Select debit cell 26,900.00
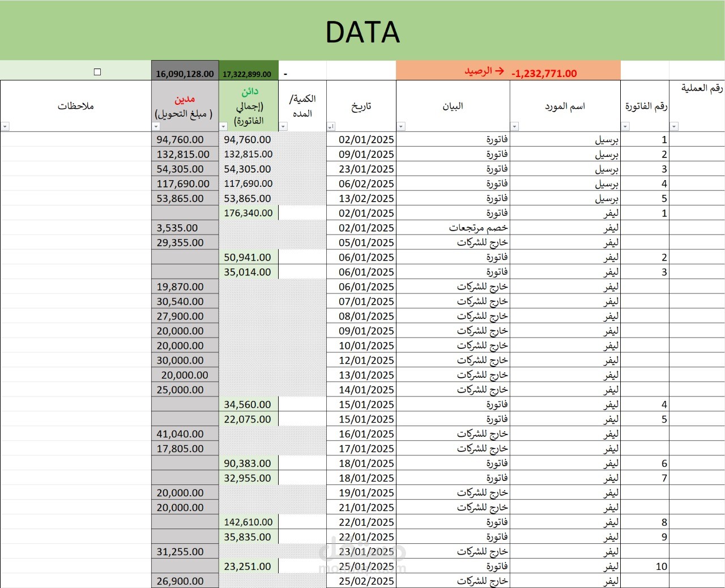Screen dimensions: 725x588 coord(185,581)
